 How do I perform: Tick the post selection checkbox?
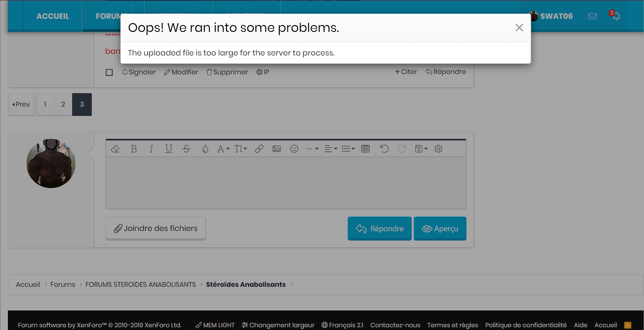109,72
